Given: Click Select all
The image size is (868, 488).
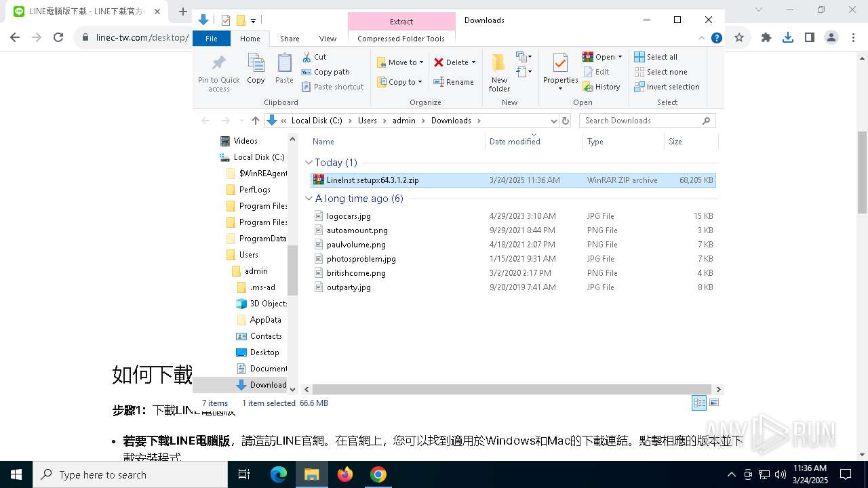Looking at the screenshot, I should (x=656, y=57).
